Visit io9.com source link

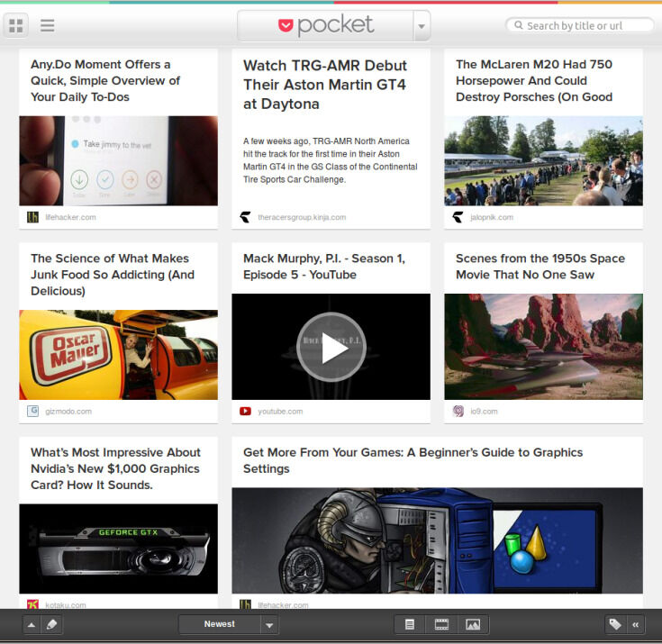point(484,411)
